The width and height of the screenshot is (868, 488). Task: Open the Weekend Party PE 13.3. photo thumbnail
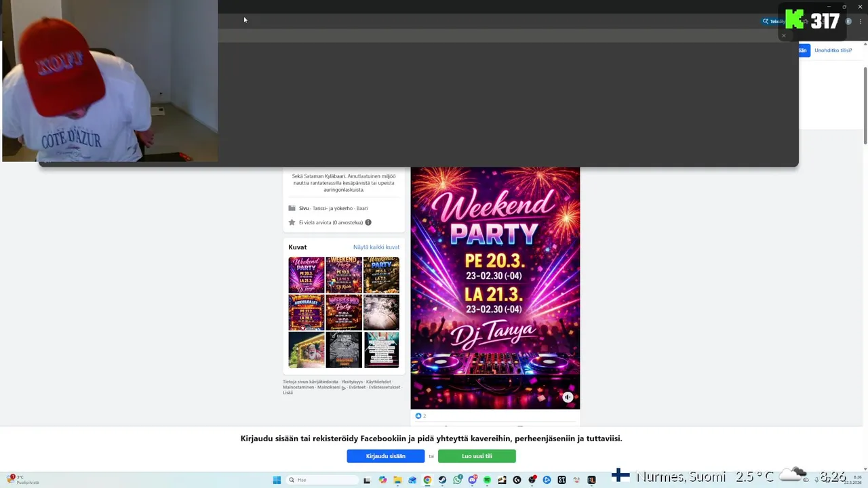[x=344, y=274]
